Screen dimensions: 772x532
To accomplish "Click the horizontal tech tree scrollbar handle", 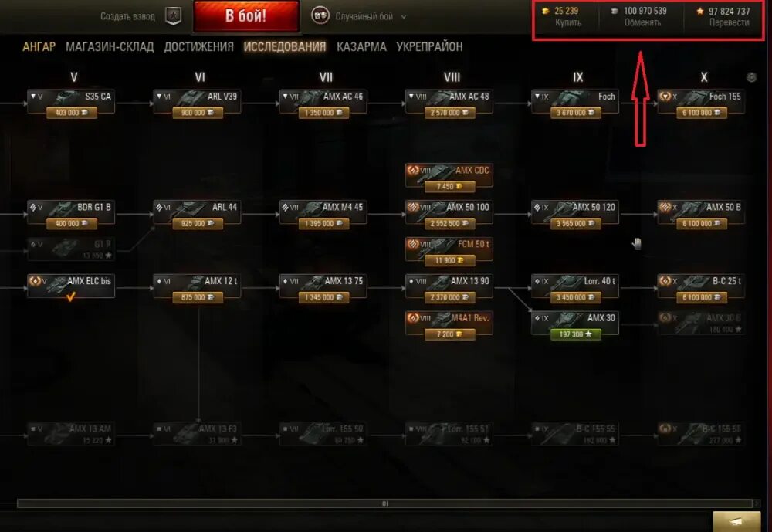I will pos(384,503).
